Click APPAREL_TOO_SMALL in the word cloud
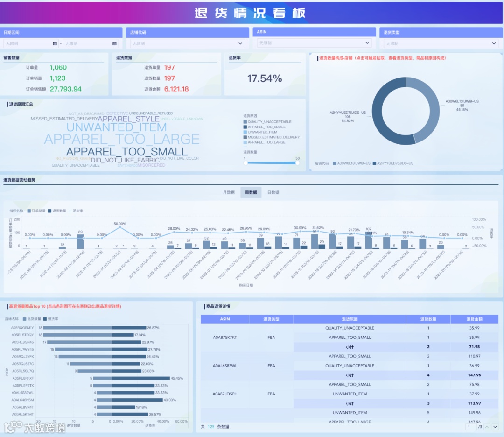The image size is (504, 437). 127,151
